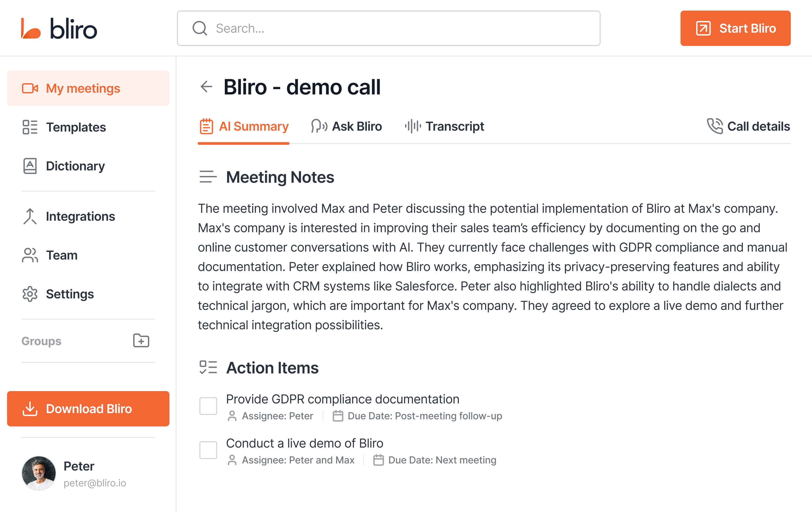Screen dimensions: 812x512
Task: Click the Team people icon
Action: click(30, 255)
